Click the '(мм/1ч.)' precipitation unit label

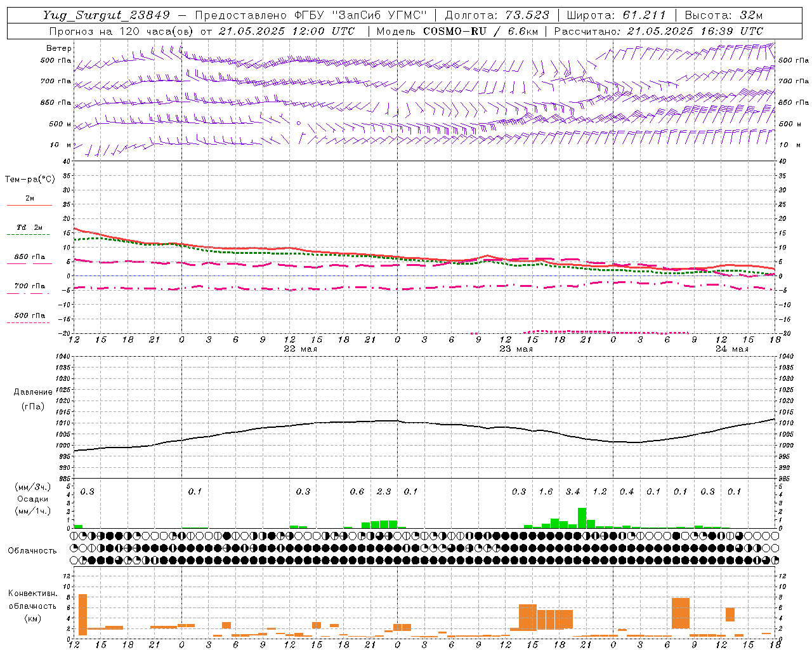click(x=32, y=511)
